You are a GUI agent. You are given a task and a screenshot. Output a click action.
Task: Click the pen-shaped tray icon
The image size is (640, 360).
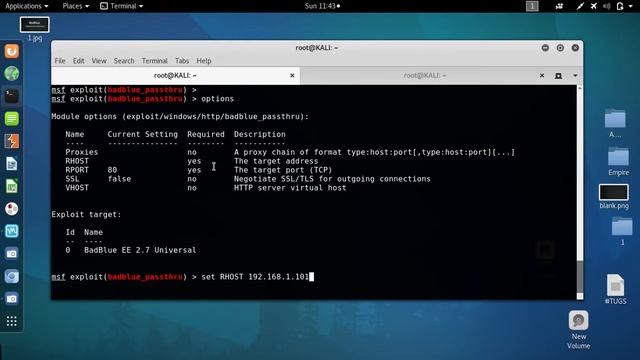(x=580, y=6)
